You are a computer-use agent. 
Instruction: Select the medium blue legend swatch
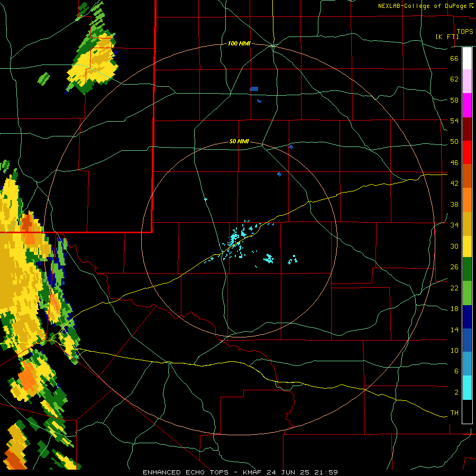[x=467, y=340]
